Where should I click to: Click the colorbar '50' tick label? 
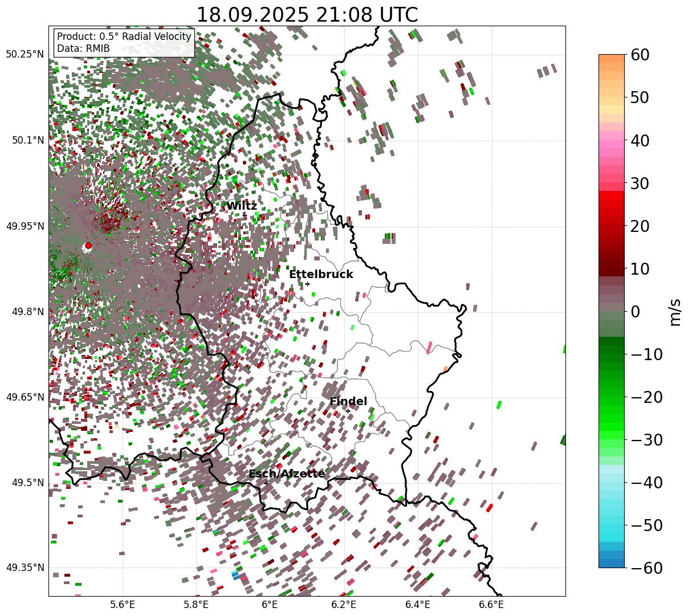(641, 97)
